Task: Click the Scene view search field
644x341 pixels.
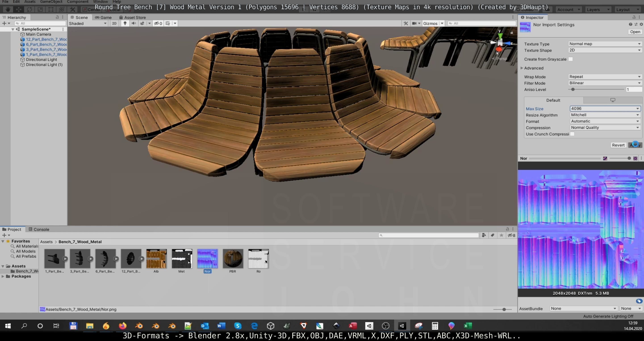Action: (481, 23)
